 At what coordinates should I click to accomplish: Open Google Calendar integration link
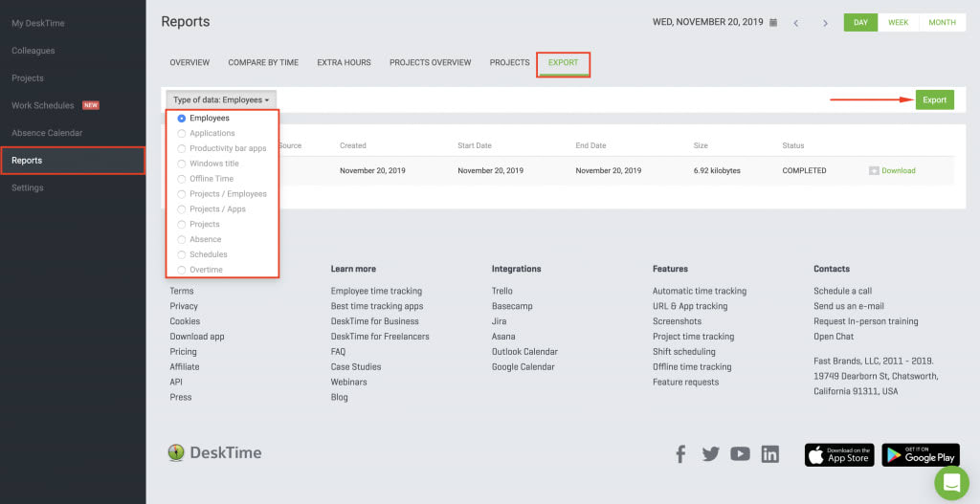[x=523, y=366]
